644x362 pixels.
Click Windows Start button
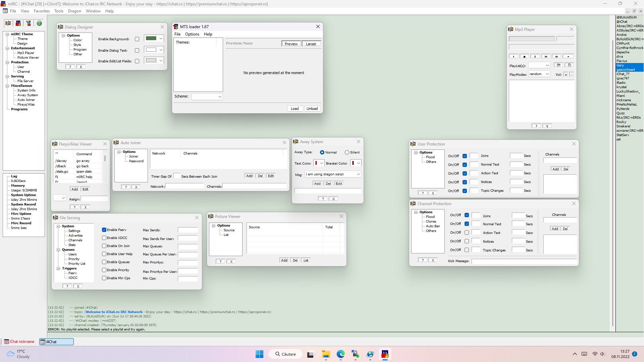pyautogui.click(x=259, y=354)
